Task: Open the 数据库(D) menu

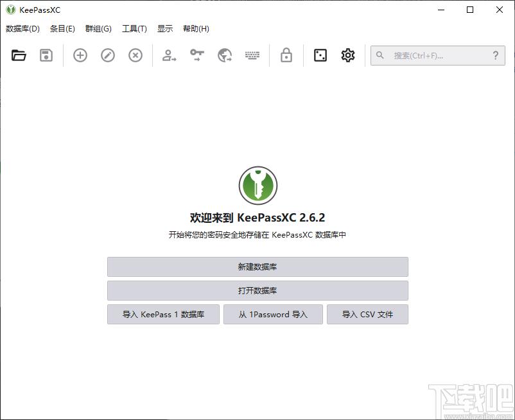Action: coord(22,29)
